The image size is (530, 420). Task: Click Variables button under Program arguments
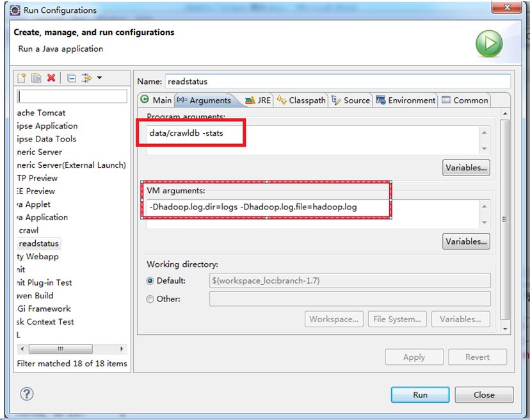tap(466, 167)
